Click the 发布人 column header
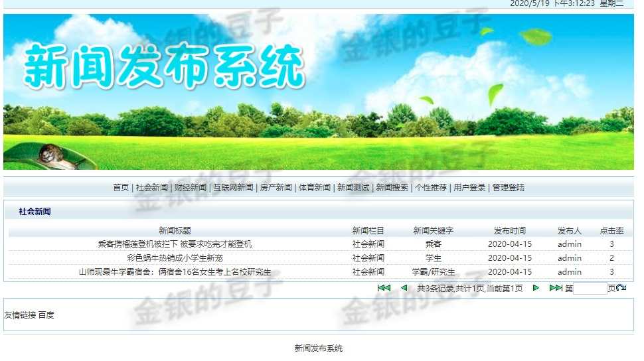This screenshot has width=644, height=361. [x=570, y=231]
